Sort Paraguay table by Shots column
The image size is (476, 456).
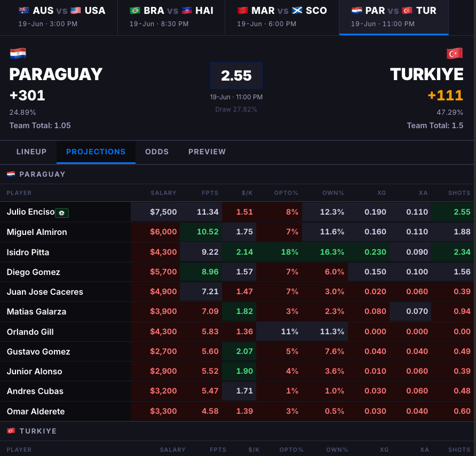pos(459,193)
